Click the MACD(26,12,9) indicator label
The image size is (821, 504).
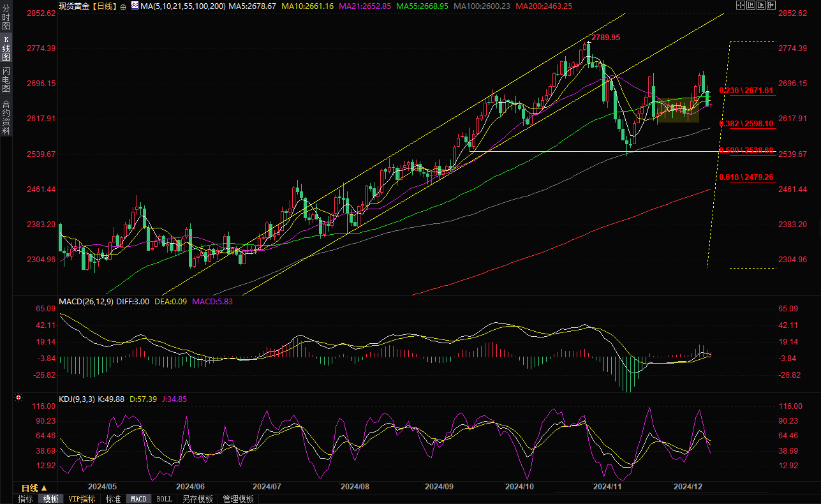pos(86,301)
